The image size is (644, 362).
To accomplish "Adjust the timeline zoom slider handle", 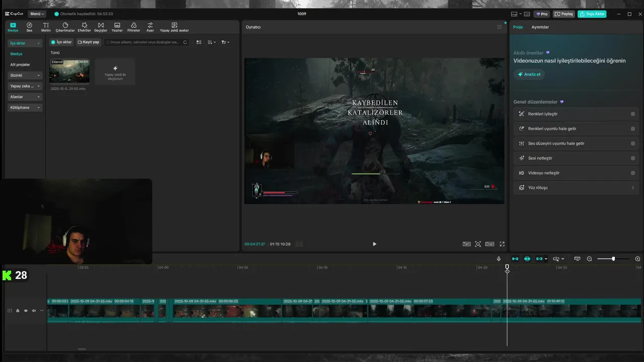I will point(613,259).
